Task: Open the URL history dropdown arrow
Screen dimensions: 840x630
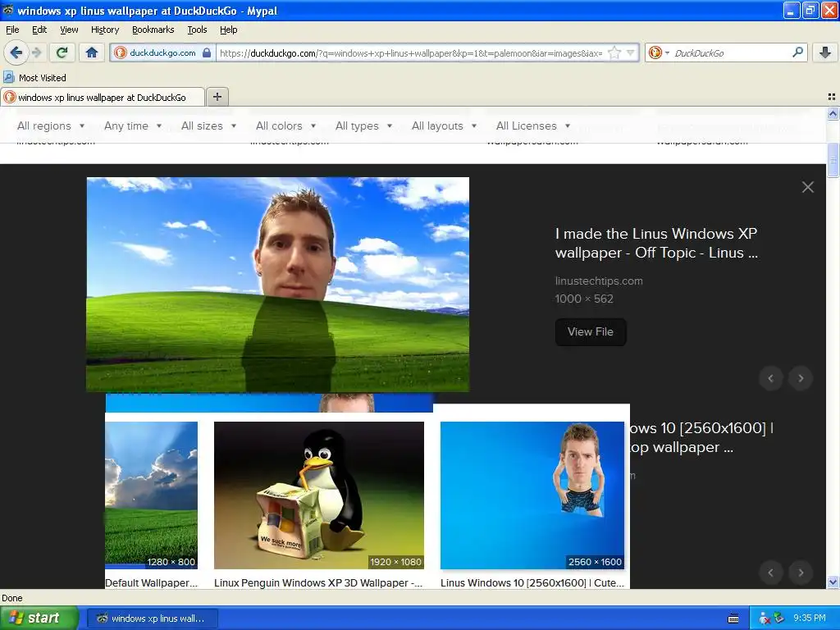Action: pos(631,52)
